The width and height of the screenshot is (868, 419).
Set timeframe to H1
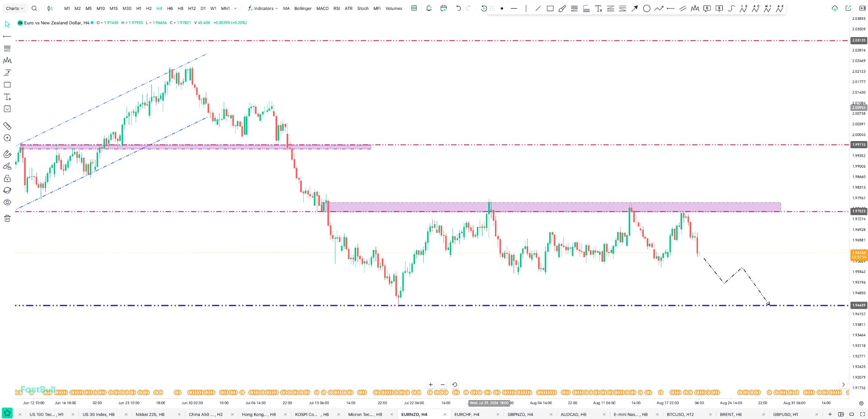[139, 8]
